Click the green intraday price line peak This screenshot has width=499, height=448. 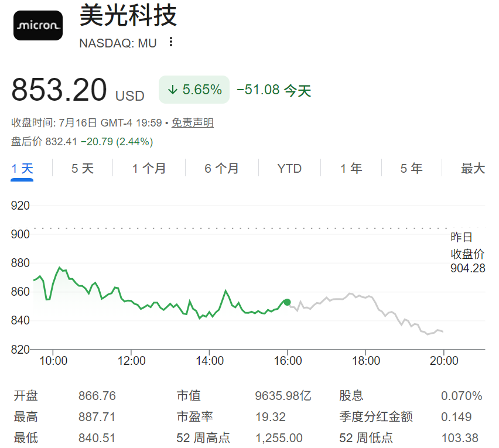pyautogui.click(x=60, y=268)
